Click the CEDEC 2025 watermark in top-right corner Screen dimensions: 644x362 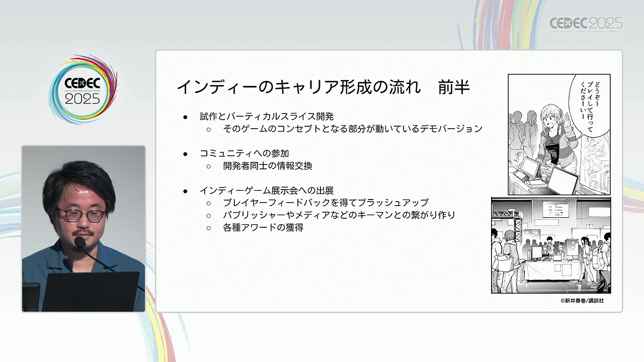pyautogui.click(x=586, y=24)
